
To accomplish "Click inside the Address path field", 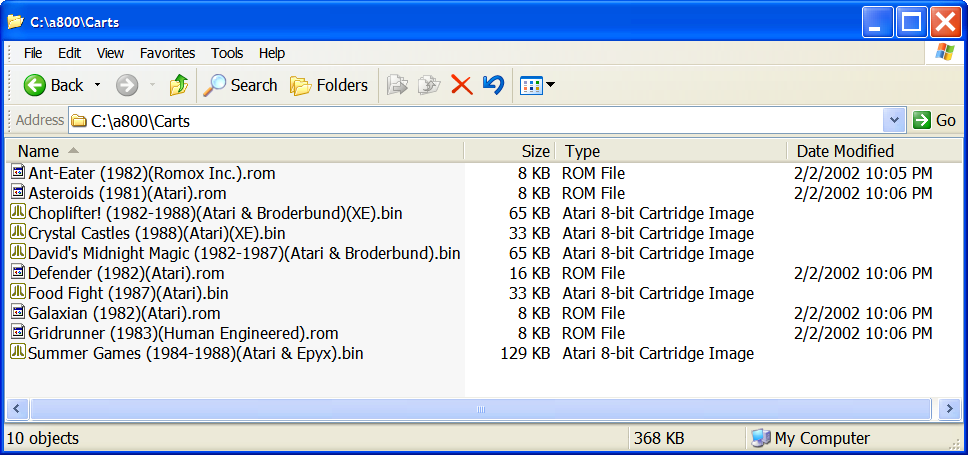I will 480,121.
